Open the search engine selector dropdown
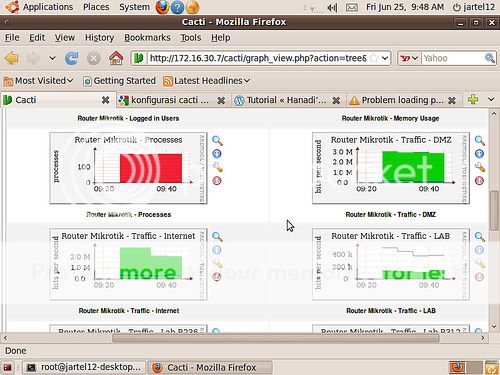 click(x=409, y=58)
